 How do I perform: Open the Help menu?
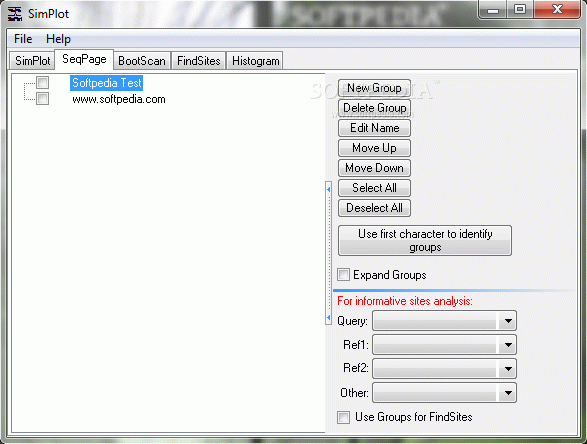(x=58, y=39)
